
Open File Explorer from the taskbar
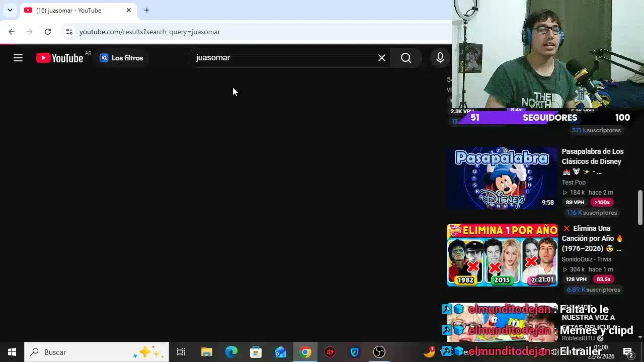206,352
